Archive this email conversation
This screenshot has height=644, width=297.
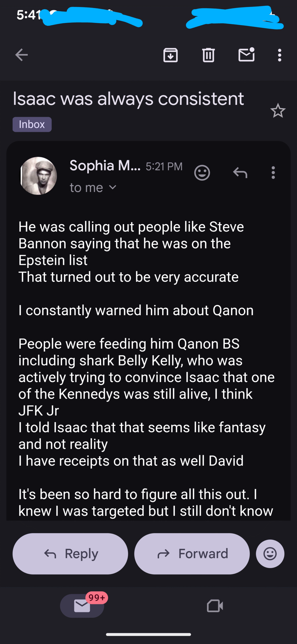[x=170, y=55]
